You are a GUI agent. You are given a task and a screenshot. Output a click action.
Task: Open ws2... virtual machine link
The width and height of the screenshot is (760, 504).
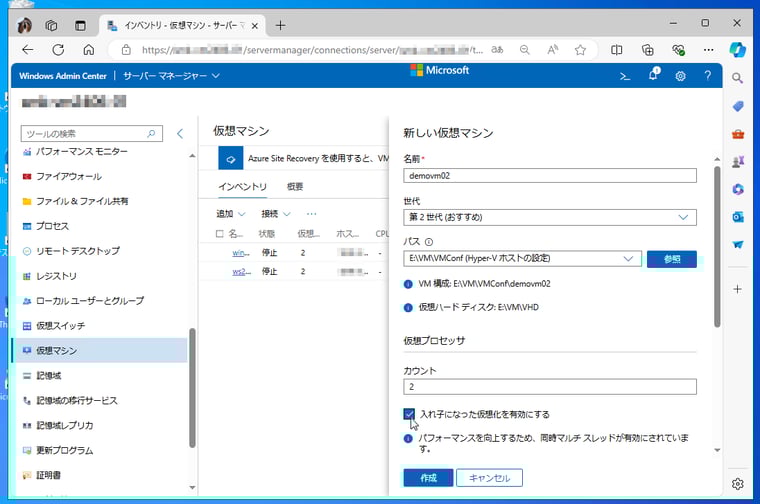pyautogui.click(x=241, y=271)
